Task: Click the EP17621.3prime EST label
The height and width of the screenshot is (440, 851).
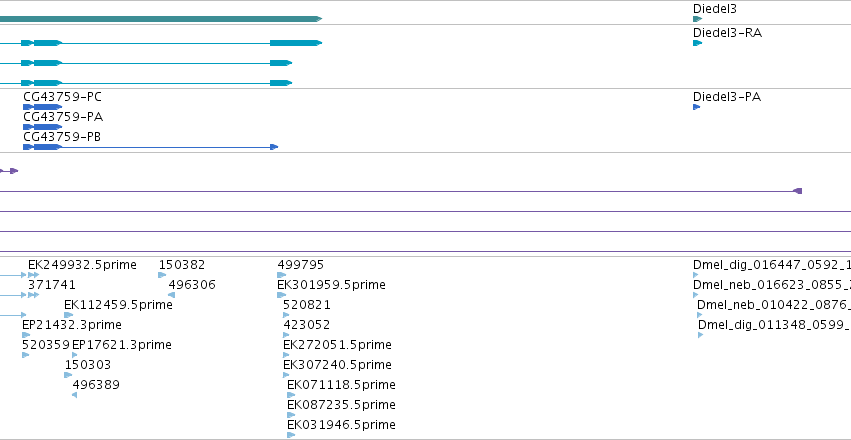Action: (x=122, y=345)
